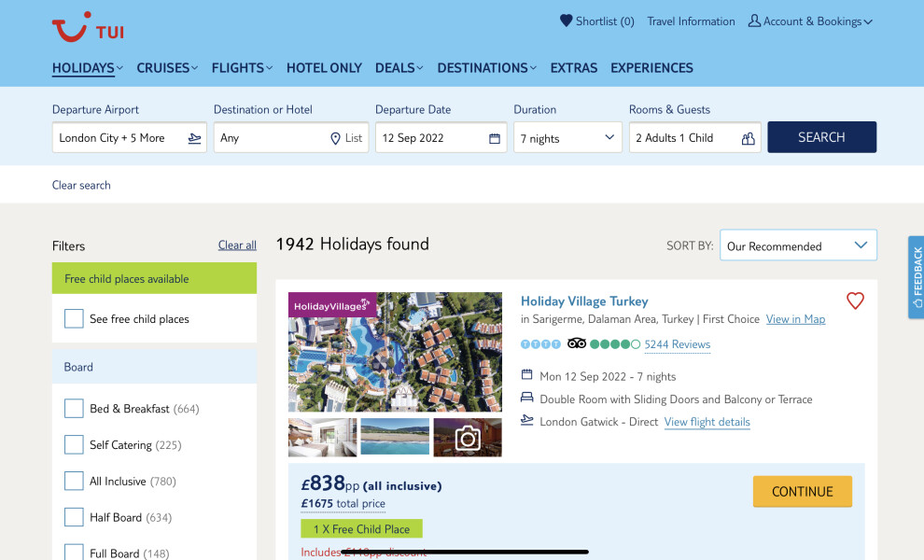This screenshot has width=924, height=560.
Task: Click Free child places available banner
Action: click(x=154, y=278)
